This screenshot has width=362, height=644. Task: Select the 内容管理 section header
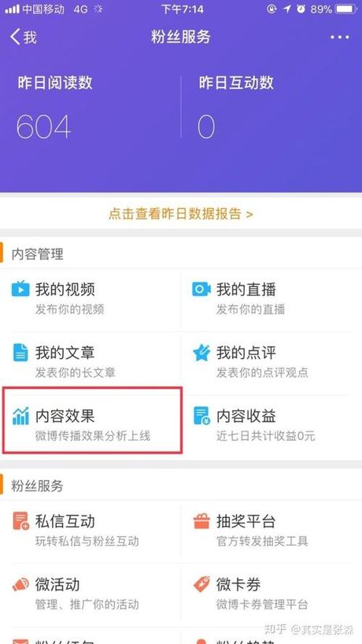37,254
